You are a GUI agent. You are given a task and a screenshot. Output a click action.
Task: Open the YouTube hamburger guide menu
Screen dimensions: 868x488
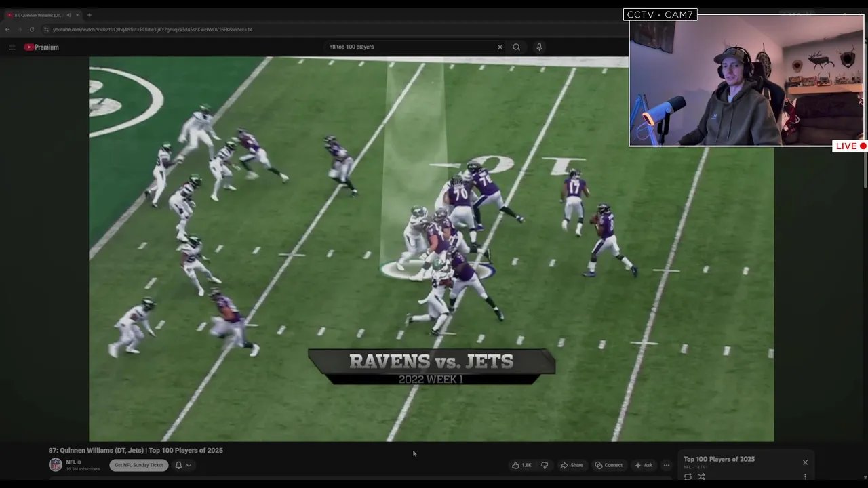[x=12, y=47]
